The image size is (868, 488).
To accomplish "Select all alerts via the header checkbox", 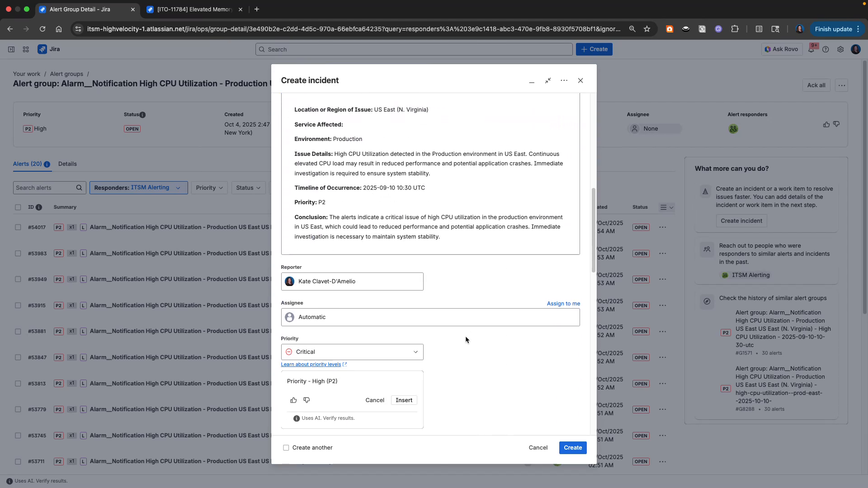I will (x=18, y=207).
